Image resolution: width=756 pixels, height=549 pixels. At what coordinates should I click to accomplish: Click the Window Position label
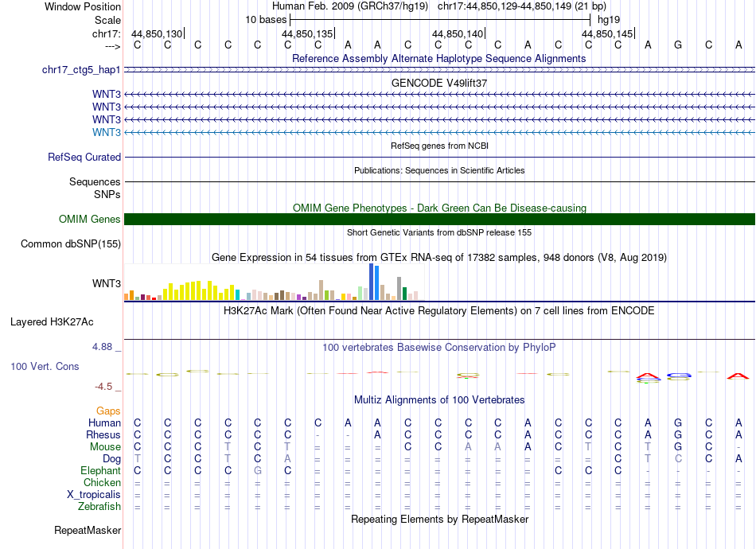pos(83,6)
